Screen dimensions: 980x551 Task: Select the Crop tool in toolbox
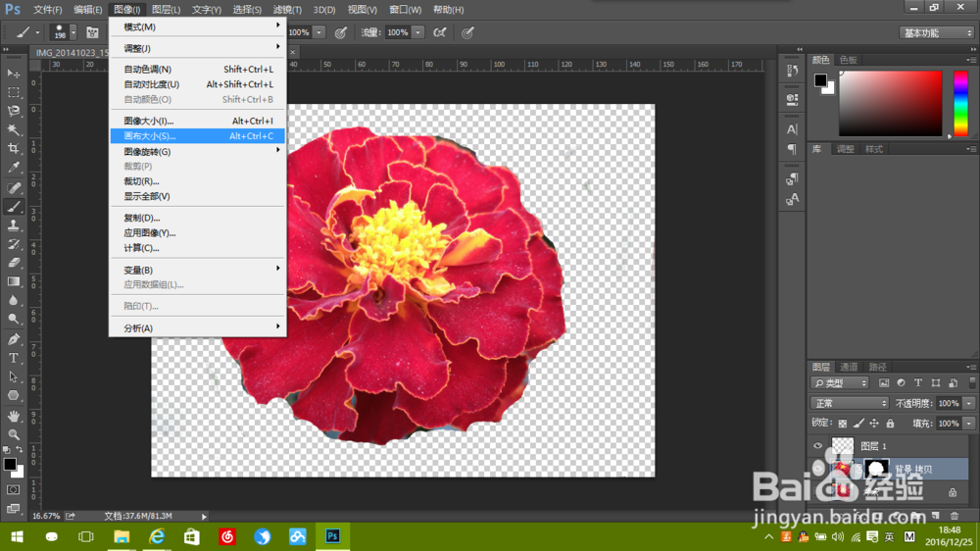coord(14,149)
